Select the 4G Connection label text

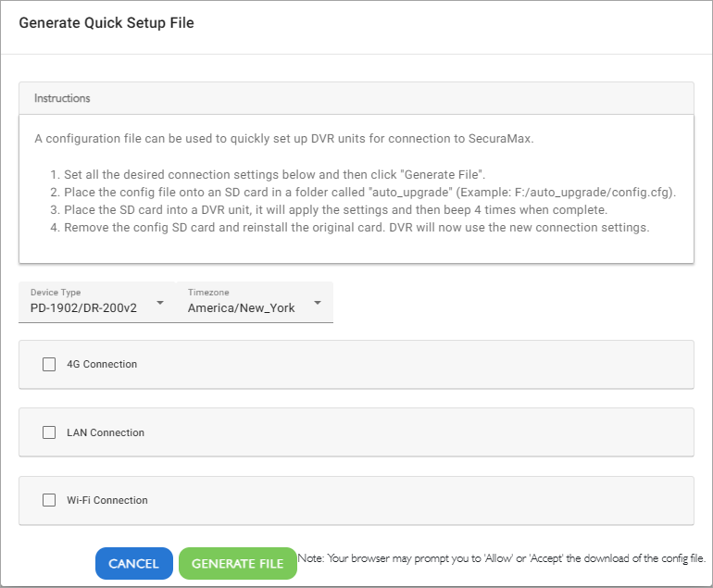pos(102,364)
